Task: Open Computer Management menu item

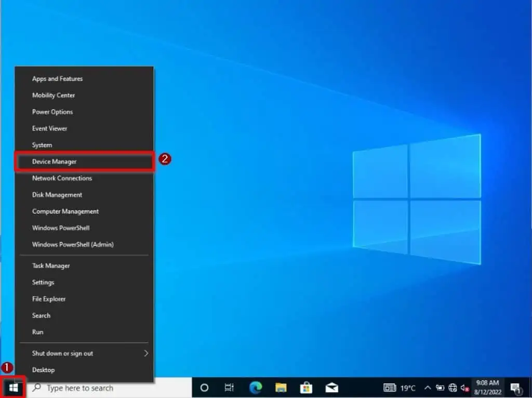Action: click(84, 211)
